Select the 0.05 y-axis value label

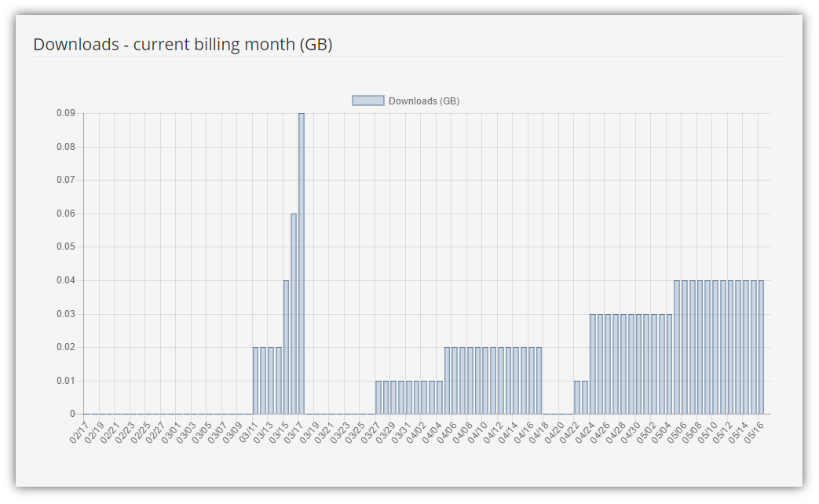pyautogui.click(x=65, y=247)
